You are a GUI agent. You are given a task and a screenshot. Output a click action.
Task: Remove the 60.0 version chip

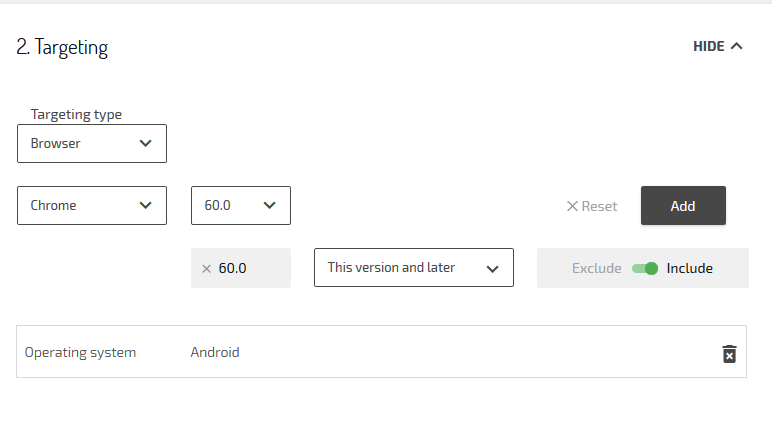(207, 268)
